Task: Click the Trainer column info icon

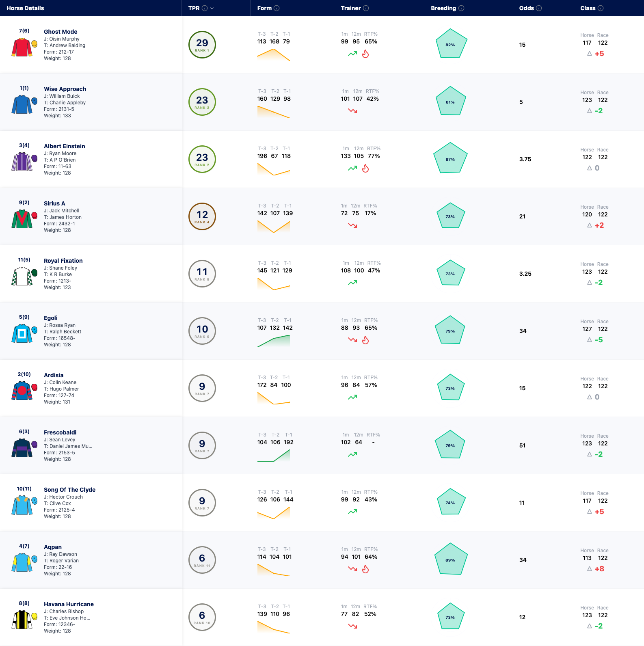Action: (366, 8)
